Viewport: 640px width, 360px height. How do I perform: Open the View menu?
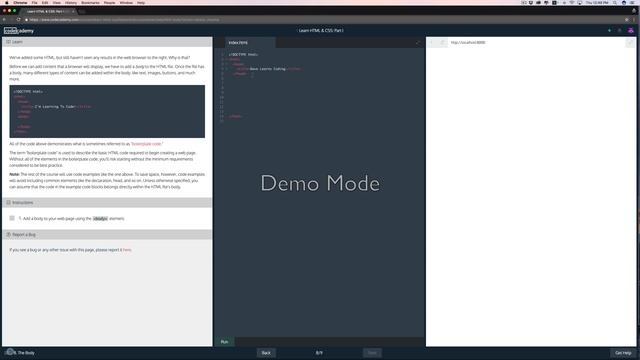tap(56, 3)
